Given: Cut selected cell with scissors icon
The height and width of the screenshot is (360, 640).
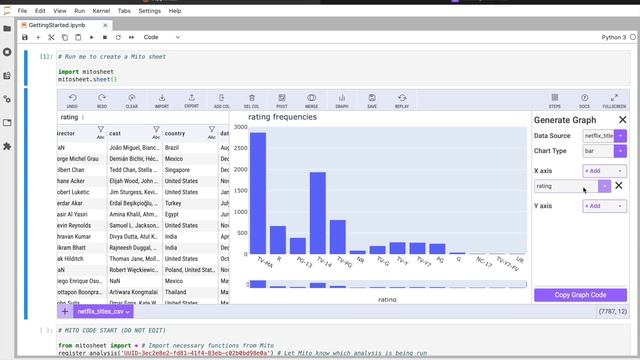Looking at the screenshot, I should 51,37.
